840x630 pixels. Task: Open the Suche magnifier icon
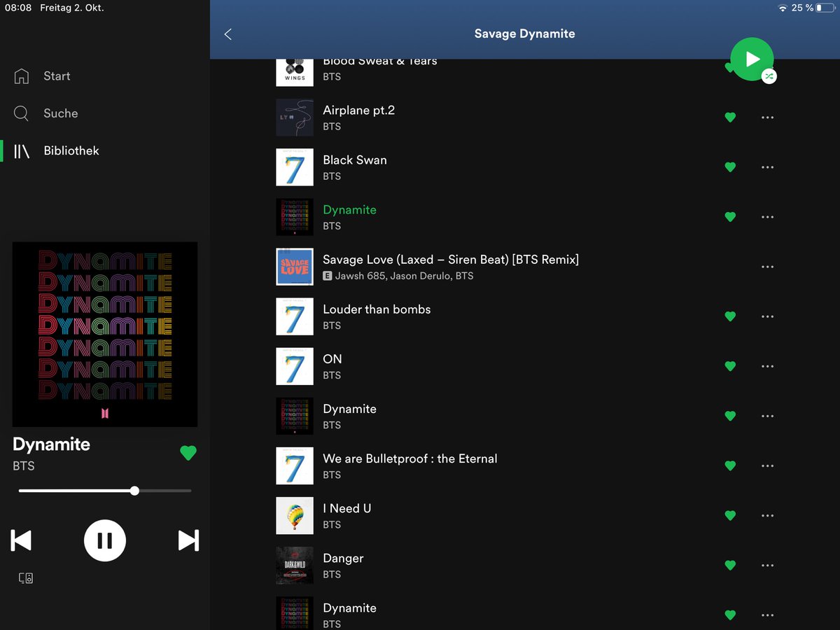[22, 113]
